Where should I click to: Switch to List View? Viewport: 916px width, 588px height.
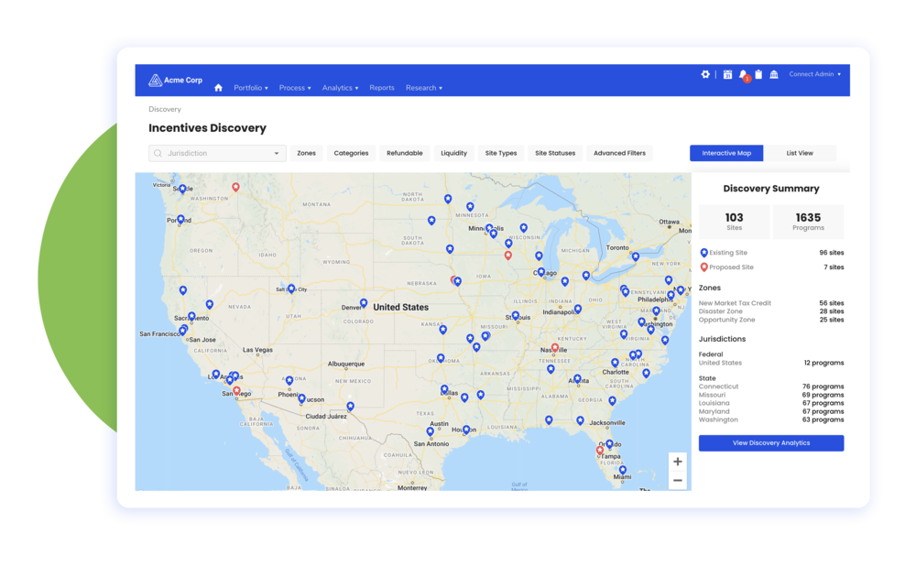click(x=799, y=153)
